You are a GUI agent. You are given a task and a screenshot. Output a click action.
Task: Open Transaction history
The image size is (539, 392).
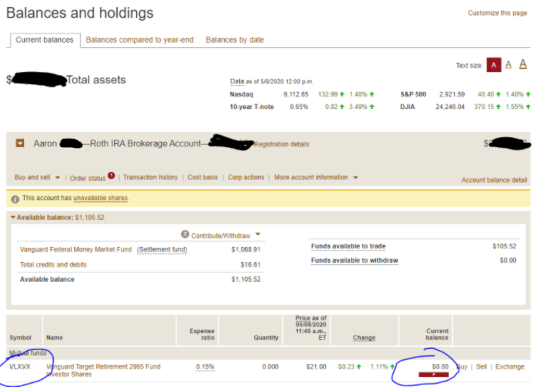150,178
